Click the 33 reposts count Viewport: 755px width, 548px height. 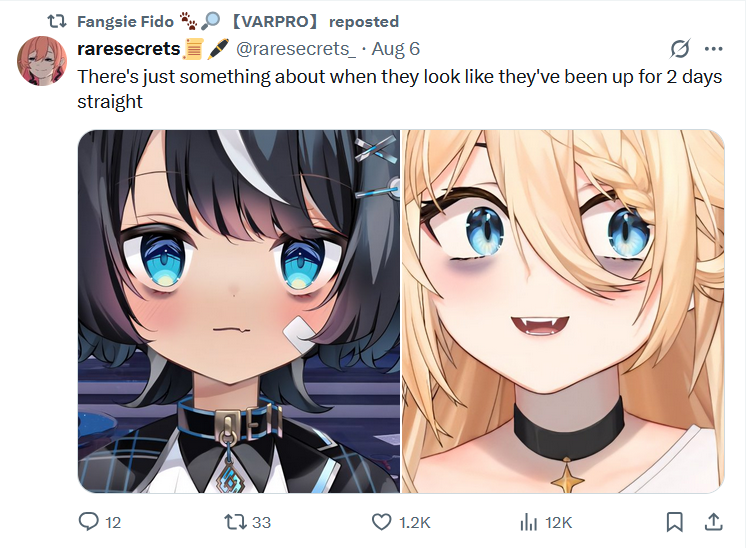261,522
